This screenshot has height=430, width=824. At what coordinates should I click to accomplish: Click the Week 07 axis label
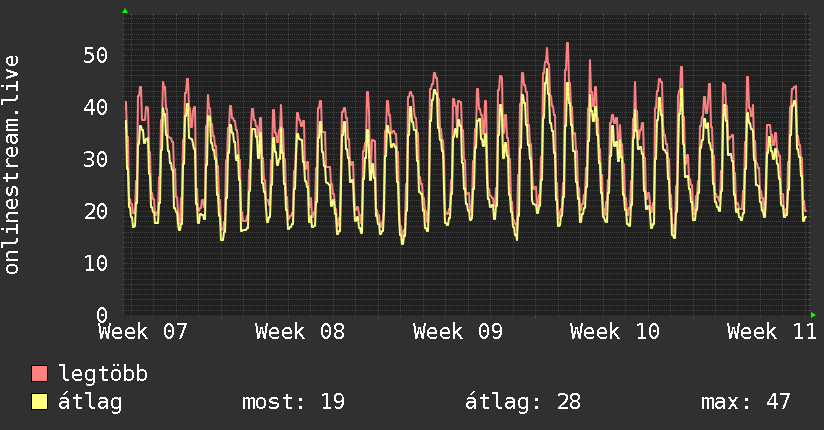(x=142, y=332)
